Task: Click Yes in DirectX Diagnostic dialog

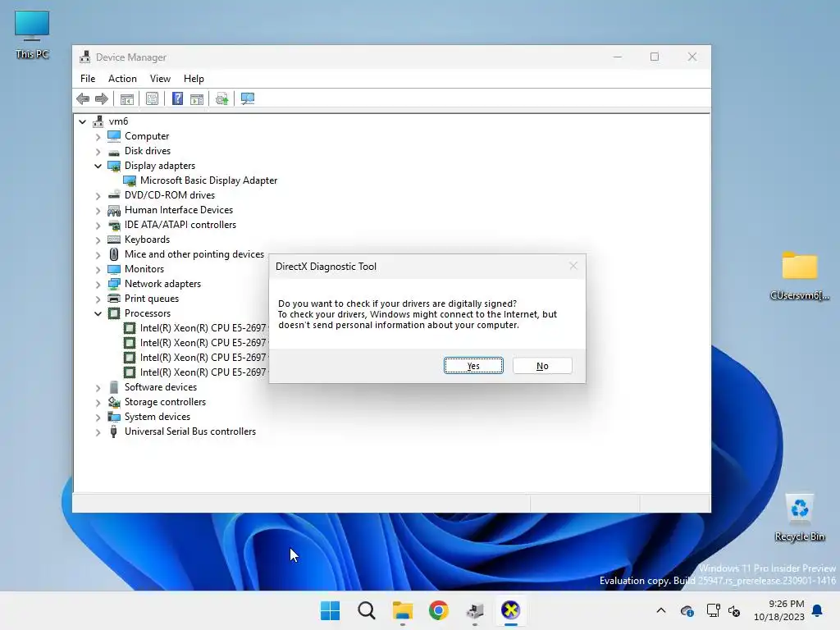Action: coord(473,366)
